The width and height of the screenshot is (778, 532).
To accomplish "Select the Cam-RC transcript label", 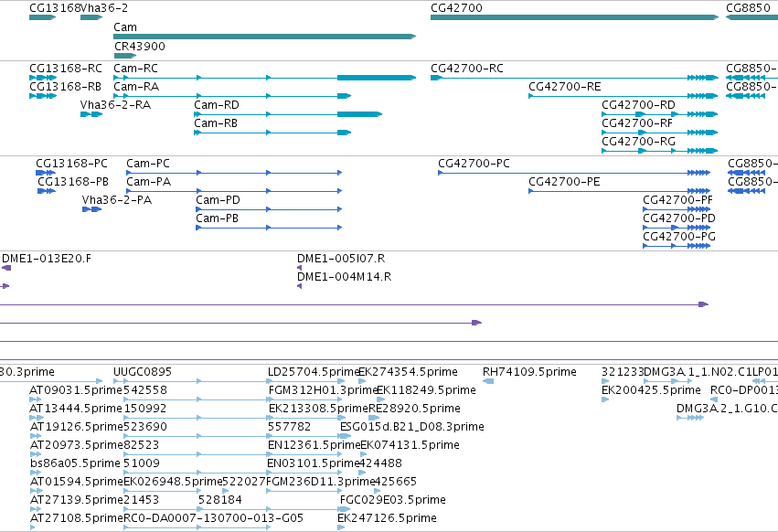I will click(136, 69).
